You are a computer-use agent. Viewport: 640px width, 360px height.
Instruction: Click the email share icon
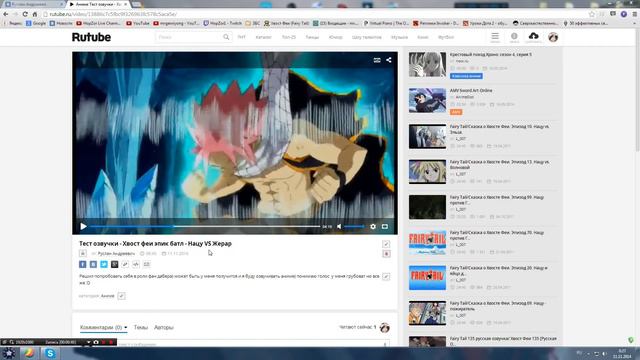[x=147, y=264]
